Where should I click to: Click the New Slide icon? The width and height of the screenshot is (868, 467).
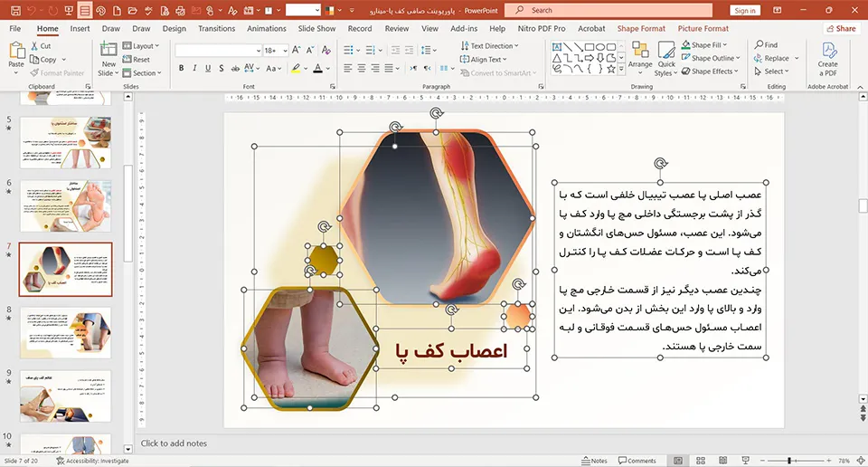108,50
